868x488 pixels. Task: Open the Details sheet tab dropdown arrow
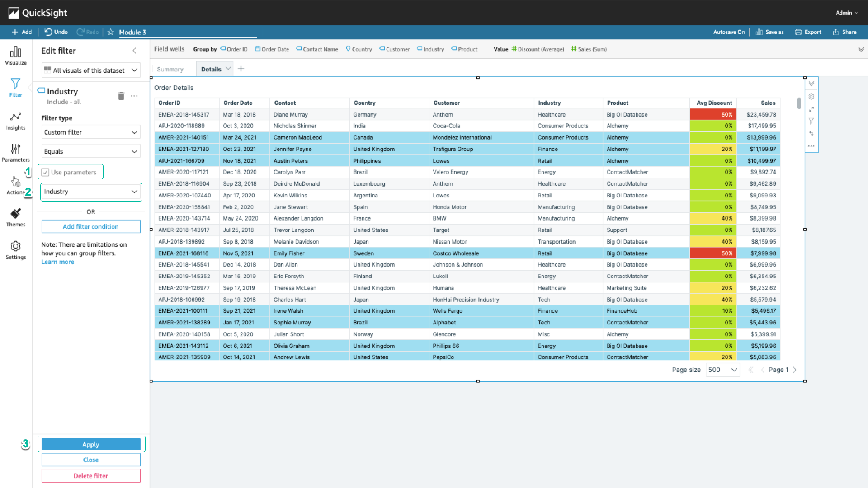pyautogui.click(x=228, y=69)
